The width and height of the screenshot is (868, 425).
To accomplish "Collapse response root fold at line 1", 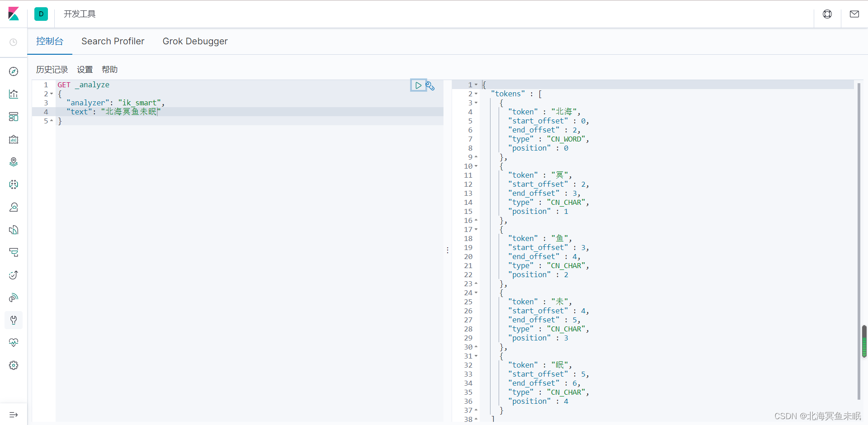I will (476, 85).
